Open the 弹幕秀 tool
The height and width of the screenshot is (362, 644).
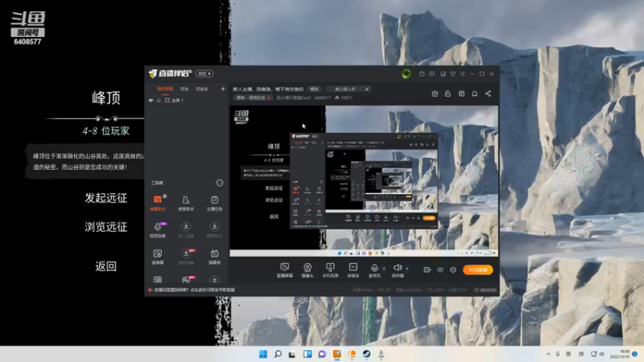click(214, 257)
